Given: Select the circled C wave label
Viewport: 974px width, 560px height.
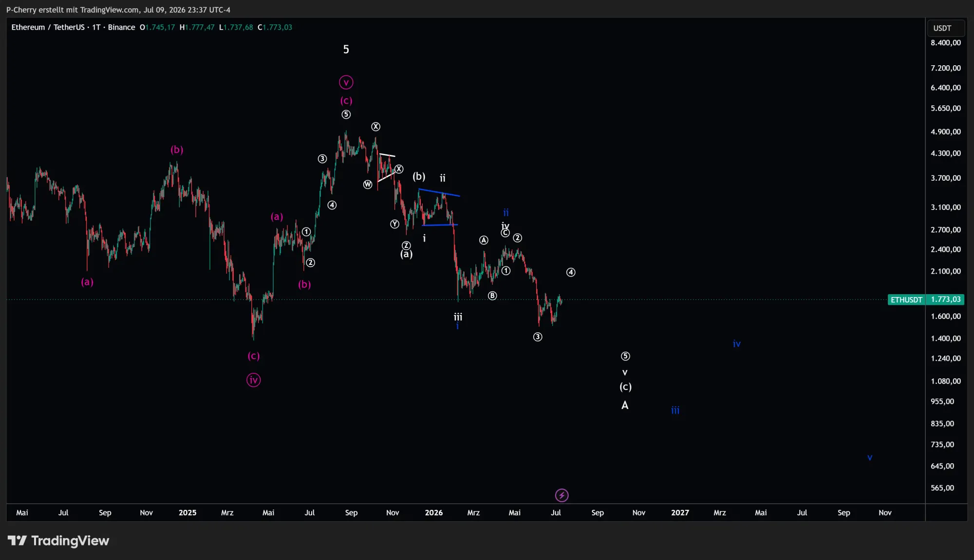Looking at the screenshot, I should 505,233.
